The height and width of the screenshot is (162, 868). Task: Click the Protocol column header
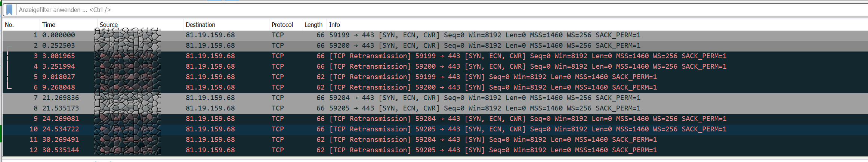coord(282,25)
